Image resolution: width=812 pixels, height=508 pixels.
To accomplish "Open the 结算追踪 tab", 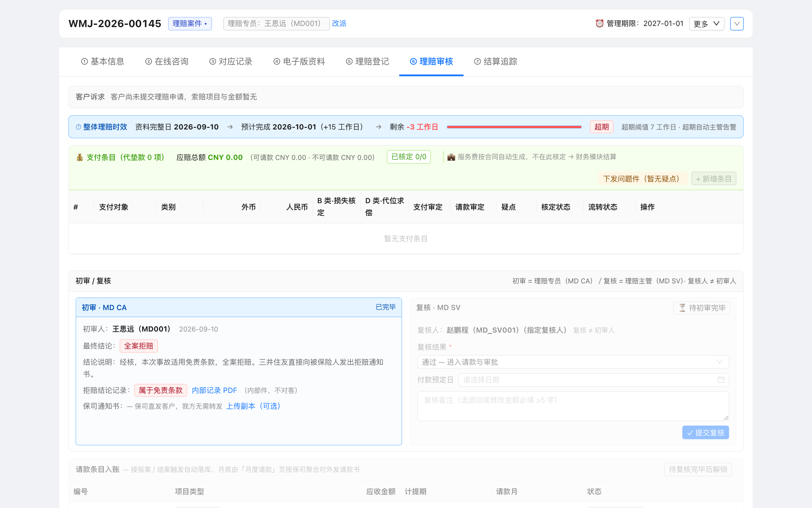I will [x=495, y=61].
